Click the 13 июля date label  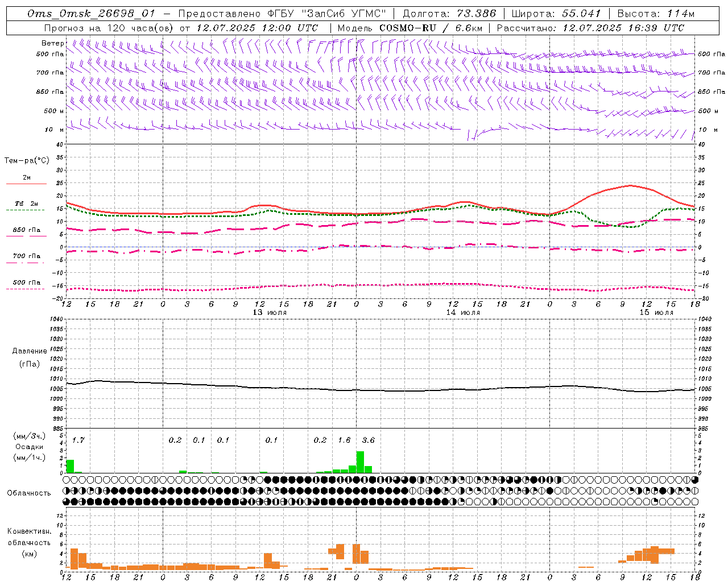[x=270, y=313]
